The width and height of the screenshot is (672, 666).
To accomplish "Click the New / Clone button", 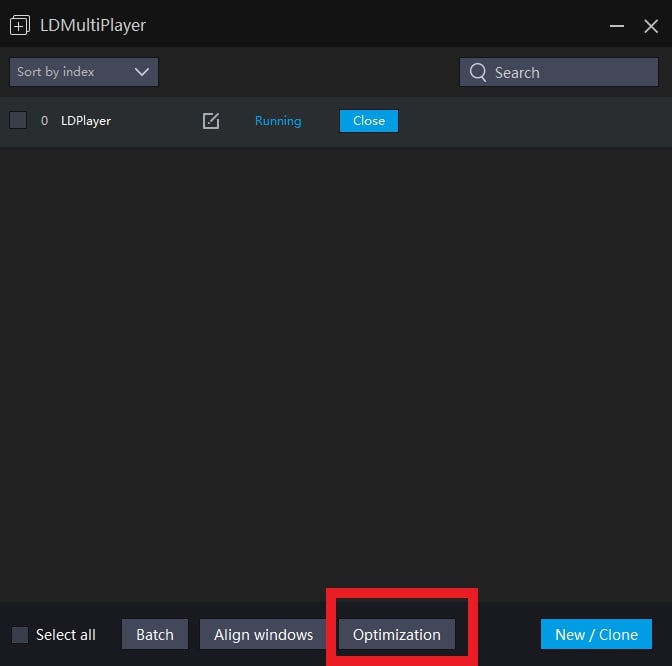I will click(x=596, y=635).
